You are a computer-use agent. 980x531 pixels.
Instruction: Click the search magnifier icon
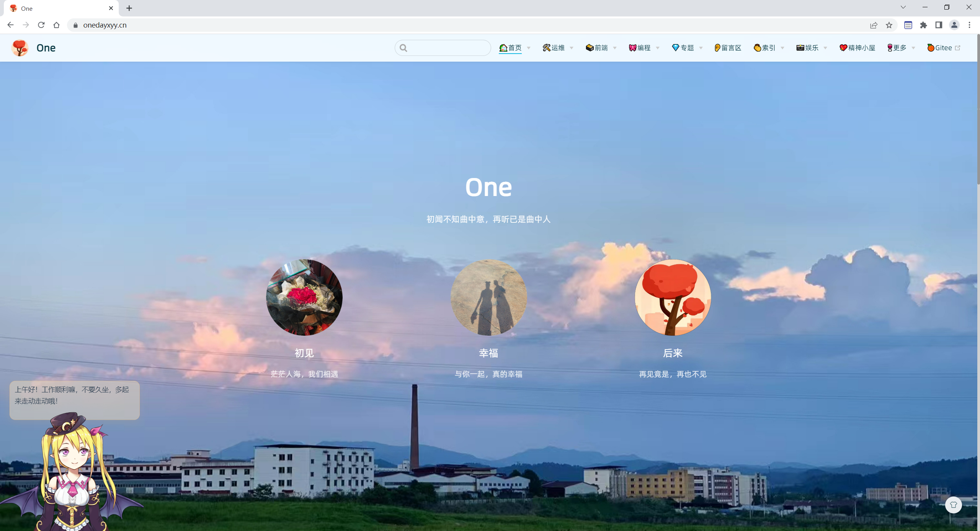coord(403,48)
